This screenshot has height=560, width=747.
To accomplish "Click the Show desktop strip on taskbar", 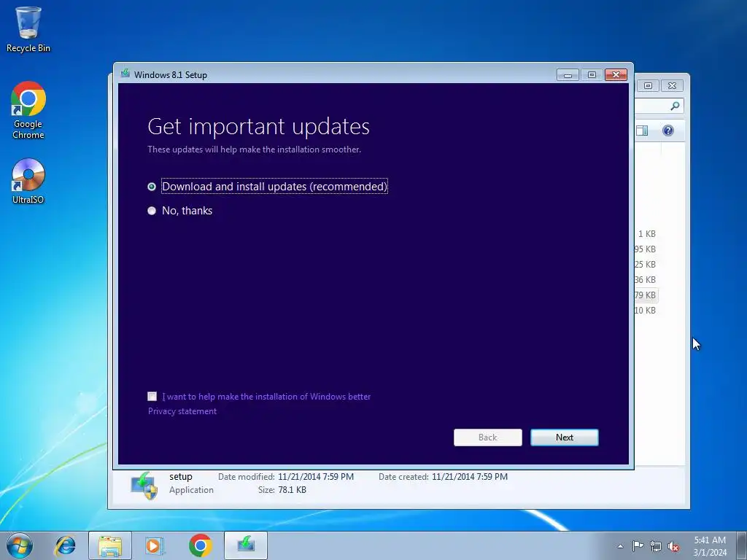I will (742, 545).
